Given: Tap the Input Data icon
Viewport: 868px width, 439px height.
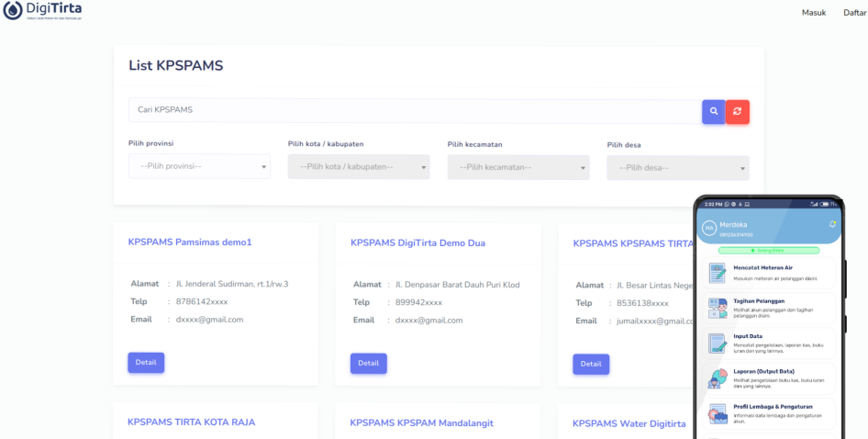Looking at the screenshot, I should tap(718, 343).
